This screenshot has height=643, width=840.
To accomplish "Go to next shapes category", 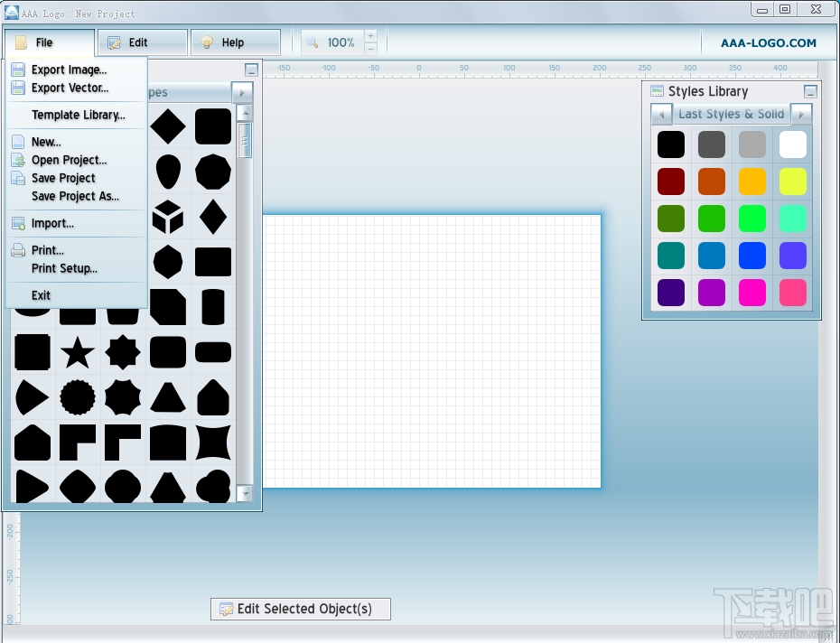I will [x=242, y=93].
